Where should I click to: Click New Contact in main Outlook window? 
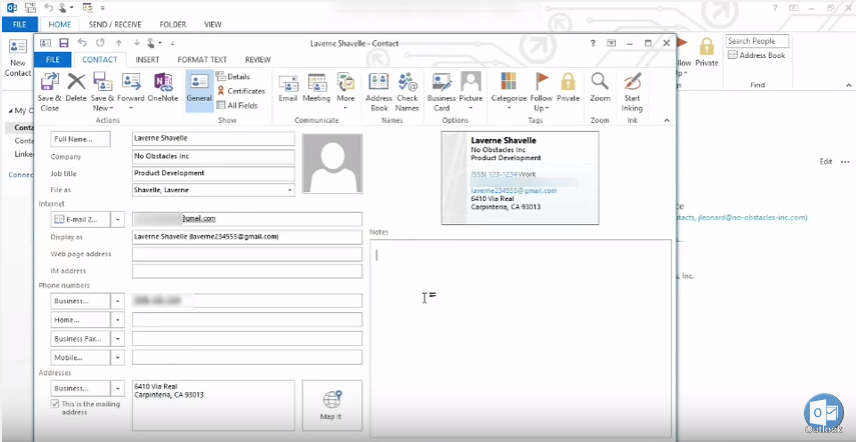(17, 58)
